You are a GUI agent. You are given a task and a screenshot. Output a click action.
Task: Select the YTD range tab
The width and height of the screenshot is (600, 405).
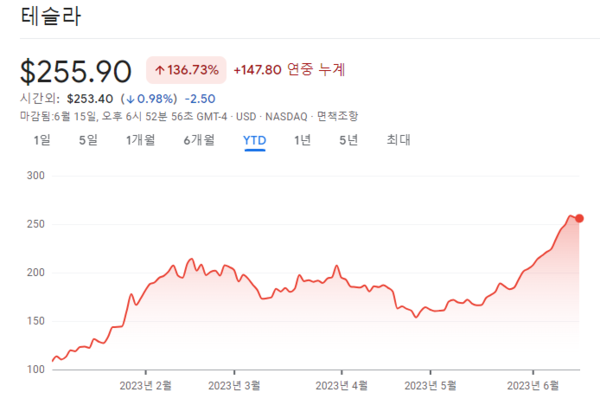(x=254, y=140)
